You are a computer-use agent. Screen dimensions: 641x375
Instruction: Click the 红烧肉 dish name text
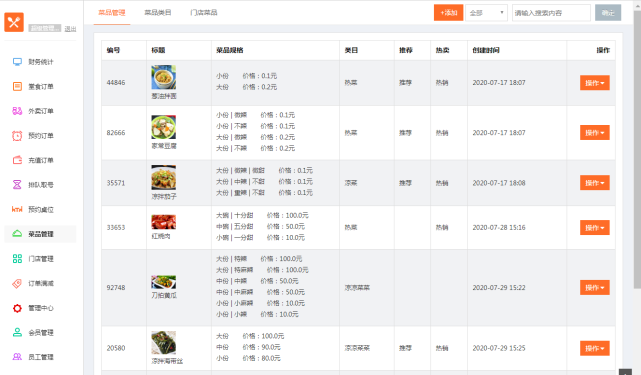pos(161,236)
